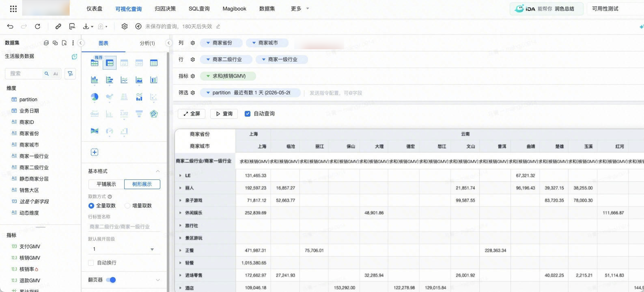Click the refresh icon in toolbar
The image size is (644, 292).
38,26
